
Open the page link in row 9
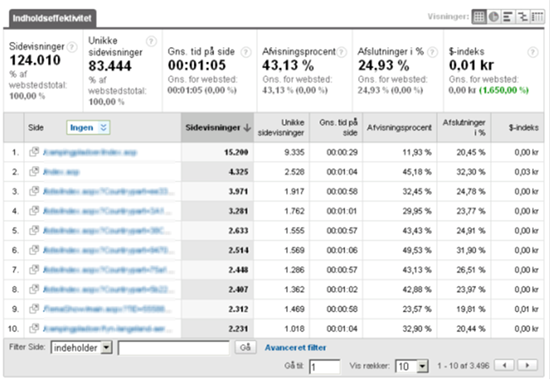tap(107, 309)
